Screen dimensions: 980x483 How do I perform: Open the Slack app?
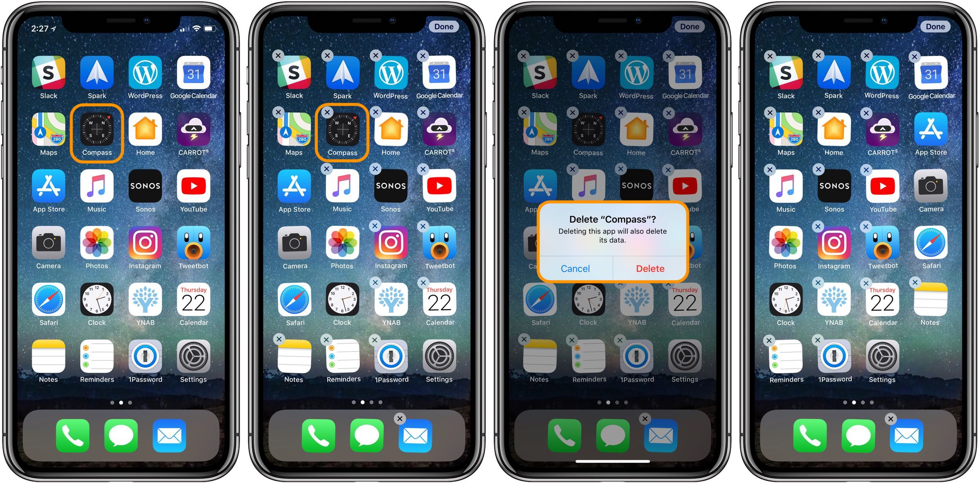pyautogui.click(x=49, y=70)
